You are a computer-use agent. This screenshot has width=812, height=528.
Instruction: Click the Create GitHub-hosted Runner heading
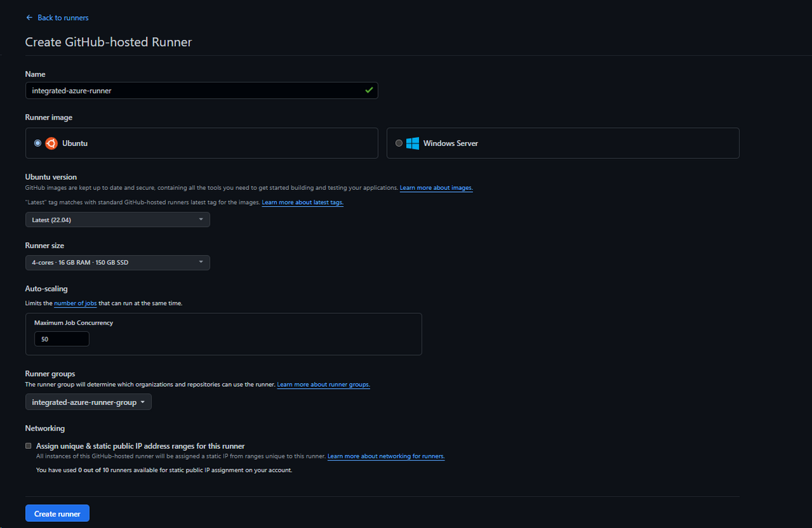click(x=109, y=42)
